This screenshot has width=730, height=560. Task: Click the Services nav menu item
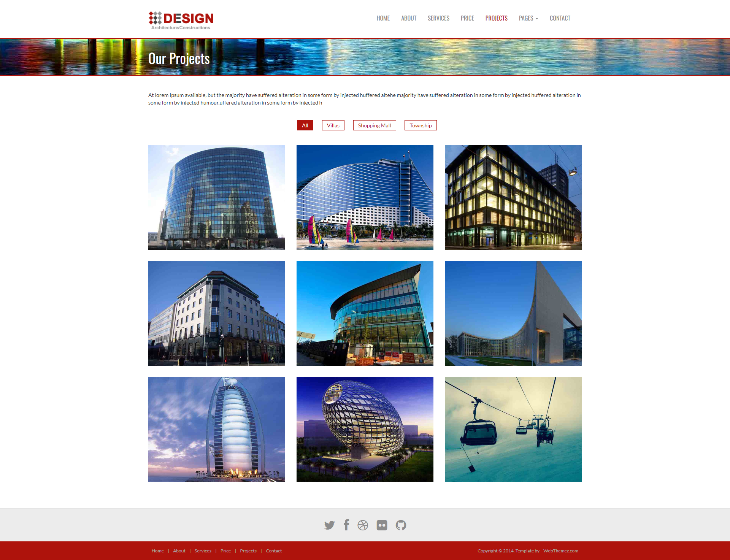coord(439,17)
